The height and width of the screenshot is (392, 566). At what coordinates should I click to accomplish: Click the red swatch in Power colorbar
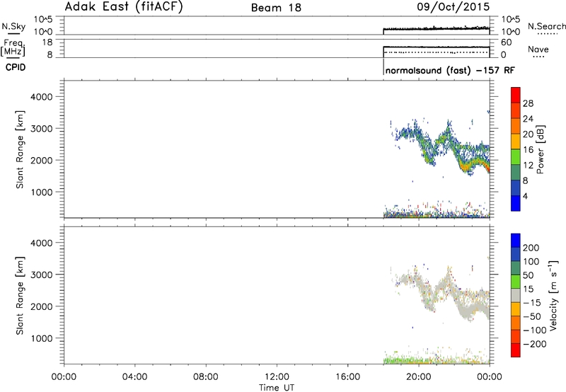(x=516, y=95)
